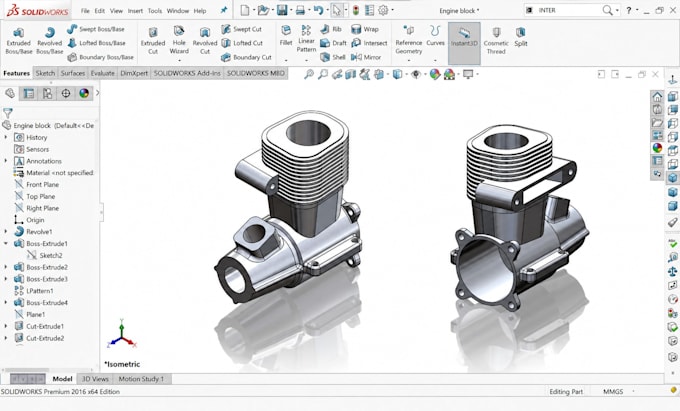Activate the Revolved Cut tool
The image size is (680, 411).
coord(205,41)
